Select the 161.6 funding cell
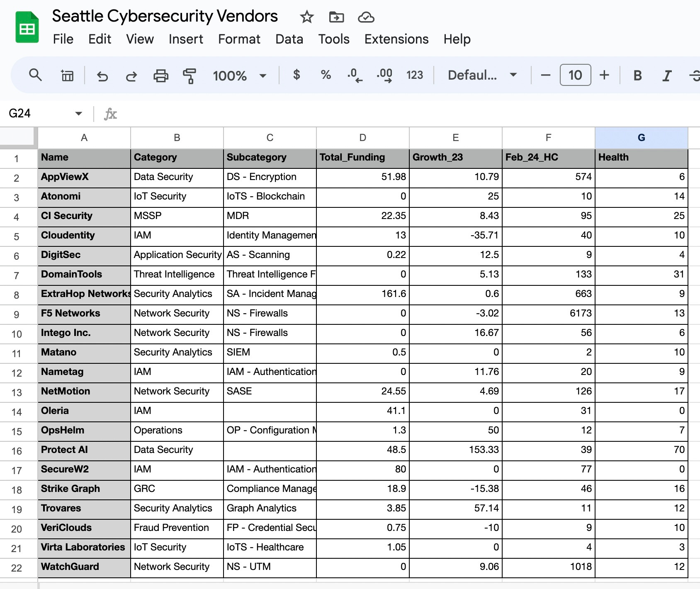Screen dimensions: 700x589 [x=363, y=294]
